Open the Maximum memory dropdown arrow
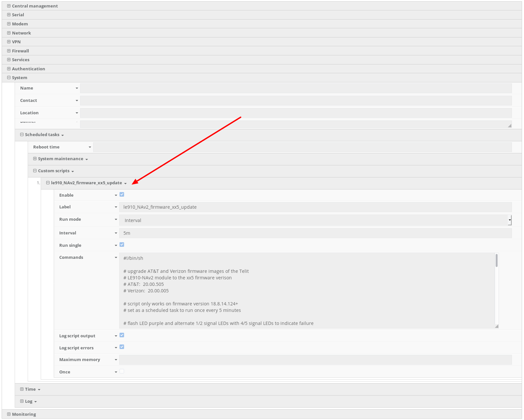Image resolution: width=524 pixels, height=420 pixels. tap(116, 359)
